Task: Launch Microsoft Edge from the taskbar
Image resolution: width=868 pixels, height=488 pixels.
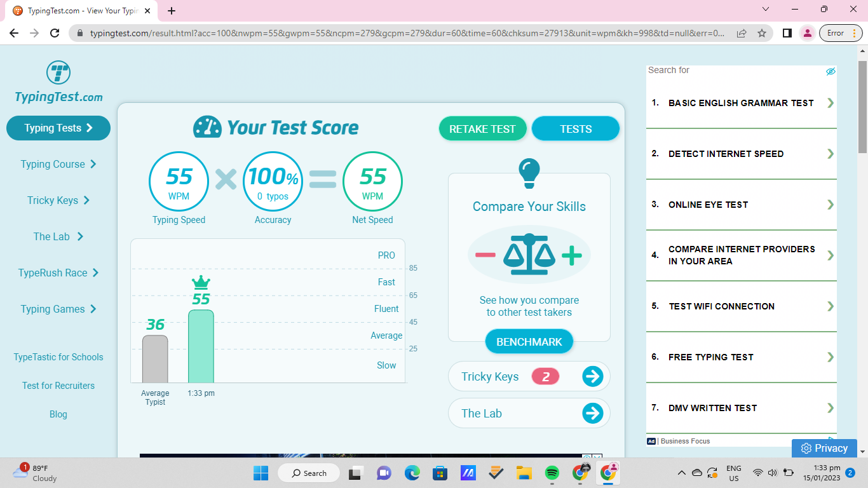Action: 412,473
